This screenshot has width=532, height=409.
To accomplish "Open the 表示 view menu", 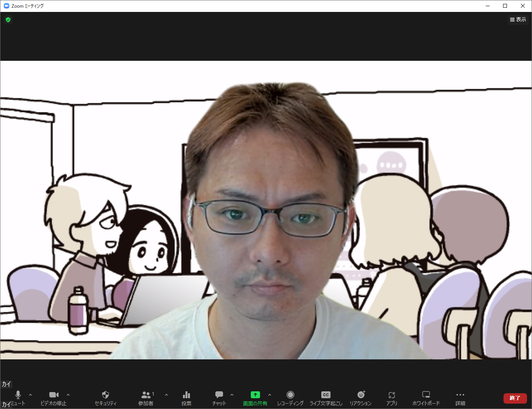I will [x=518, y=19].
